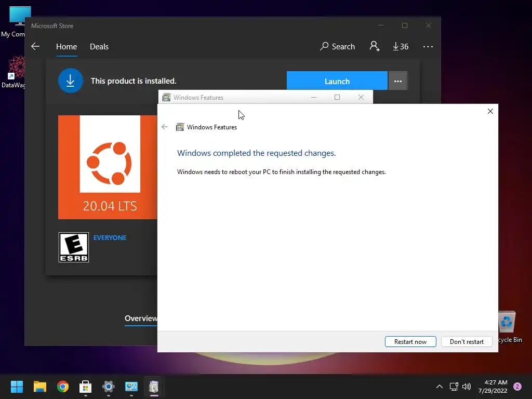Click the ESRB Everyone rating badge

pyautogui.click(x=74, y=247)
